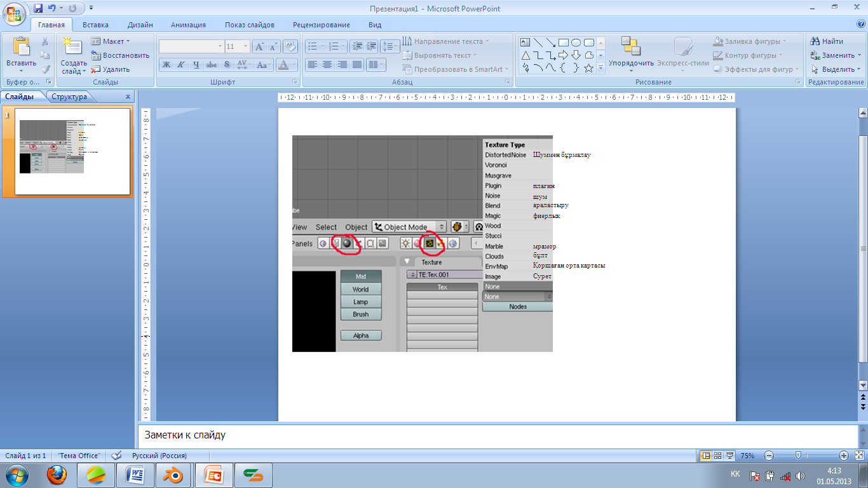
Task: Increase the list indent level
Action: coord(372,46)
